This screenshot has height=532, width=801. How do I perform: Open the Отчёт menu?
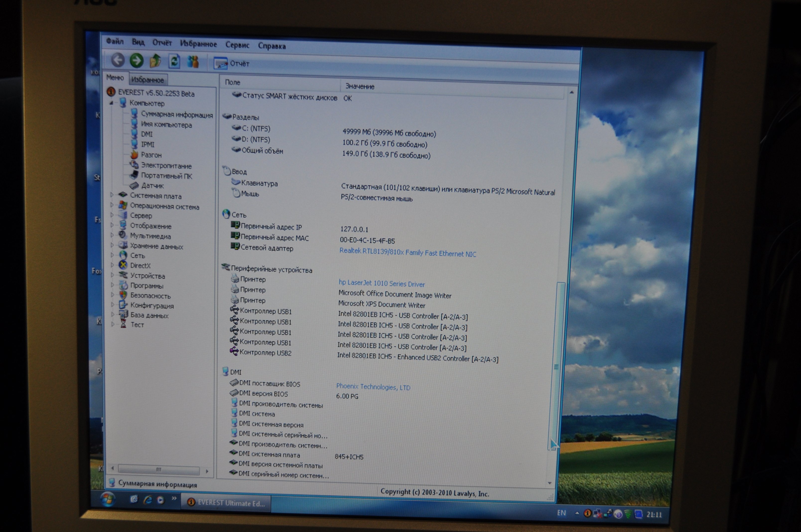(x=162, y=43)
